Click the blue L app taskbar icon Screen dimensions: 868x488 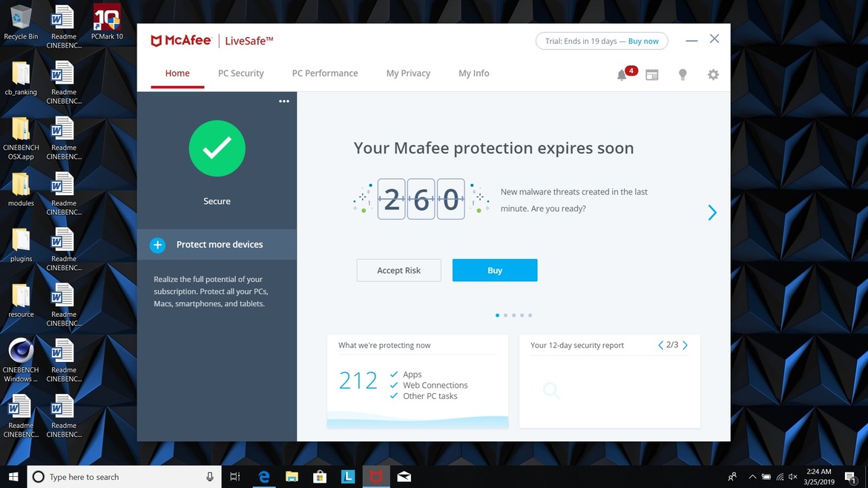[x=348, y=477]
